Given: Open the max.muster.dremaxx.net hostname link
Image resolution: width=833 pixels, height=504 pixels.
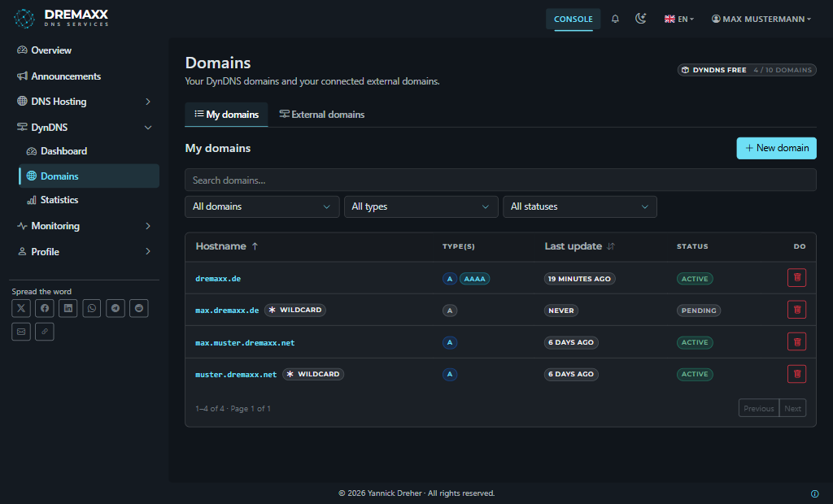Looking at the screenshot, I should (245, 342).
